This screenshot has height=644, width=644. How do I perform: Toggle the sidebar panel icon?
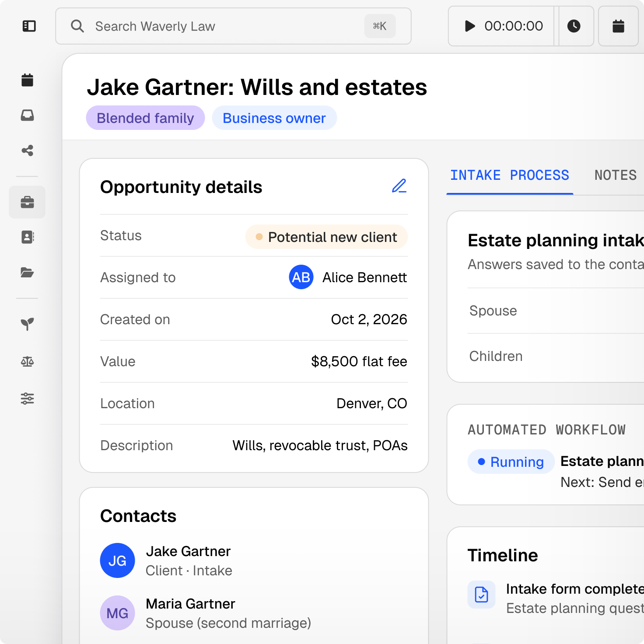pos(29,26)
